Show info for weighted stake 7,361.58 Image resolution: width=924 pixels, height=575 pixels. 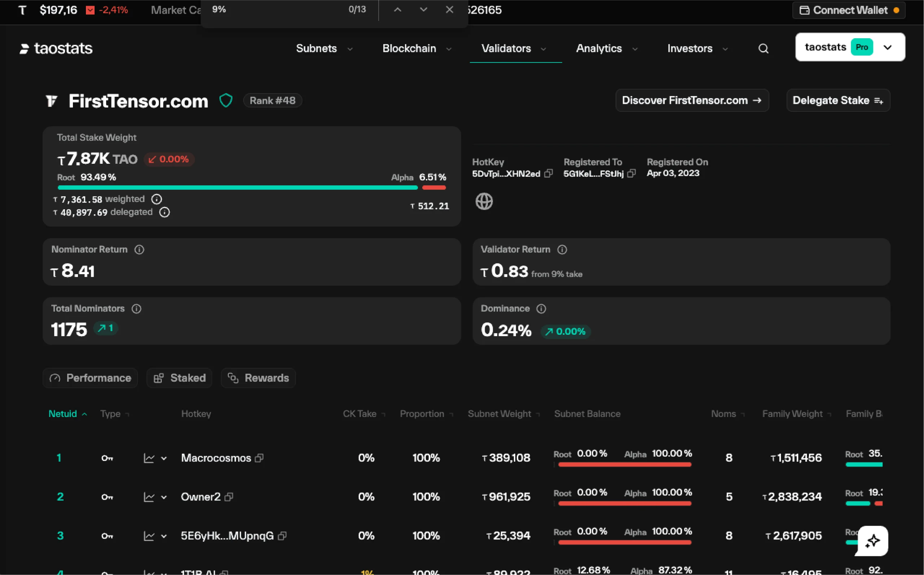pos(156,199)
